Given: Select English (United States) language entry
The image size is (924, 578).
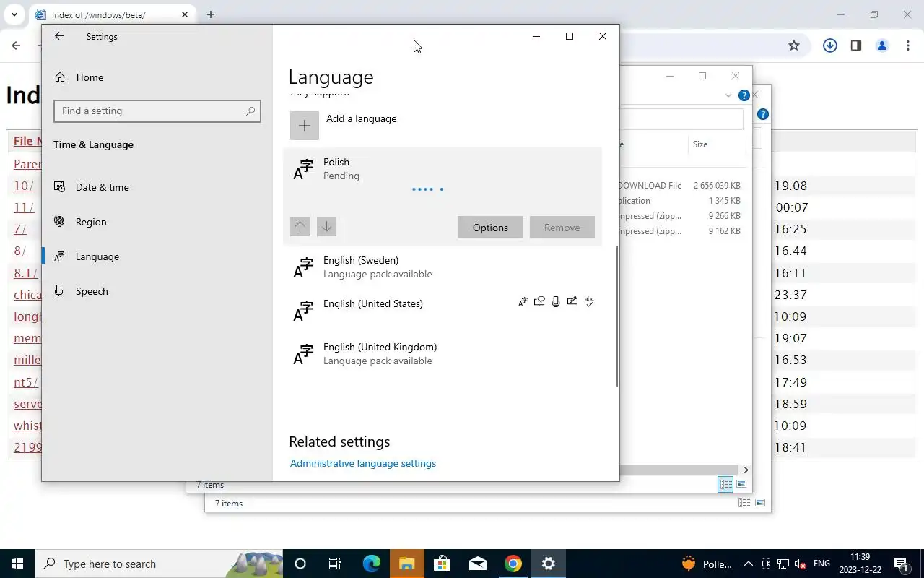Looking at the screenshot, I should pyautogui.click(x=443, y=311).
